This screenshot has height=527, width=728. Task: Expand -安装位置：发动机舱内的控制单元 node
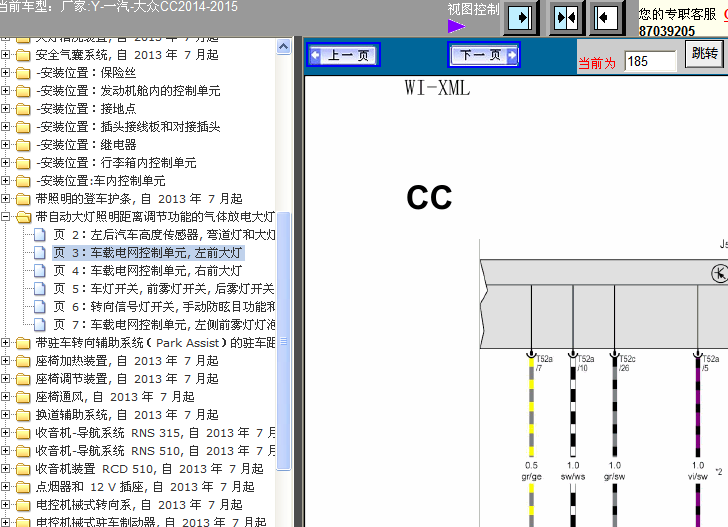coord(5,91)
